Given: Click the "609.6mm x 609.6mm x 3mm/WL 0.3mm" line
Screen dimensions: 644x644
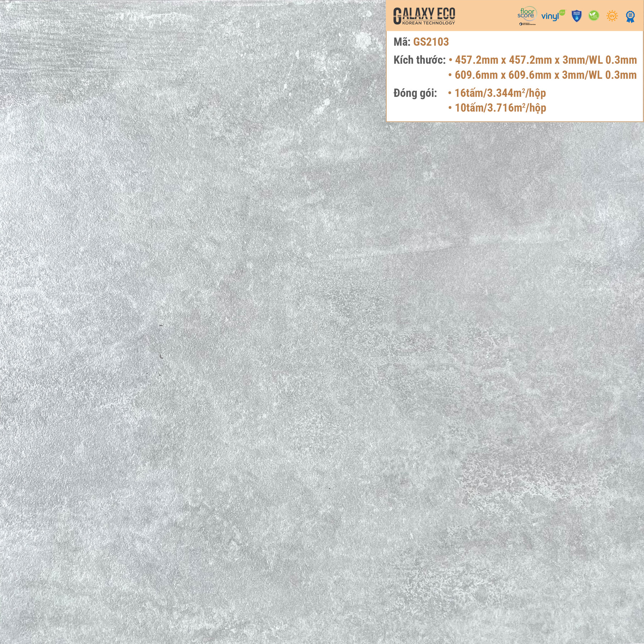Looking at the screenshot, I should pos(546,75).
